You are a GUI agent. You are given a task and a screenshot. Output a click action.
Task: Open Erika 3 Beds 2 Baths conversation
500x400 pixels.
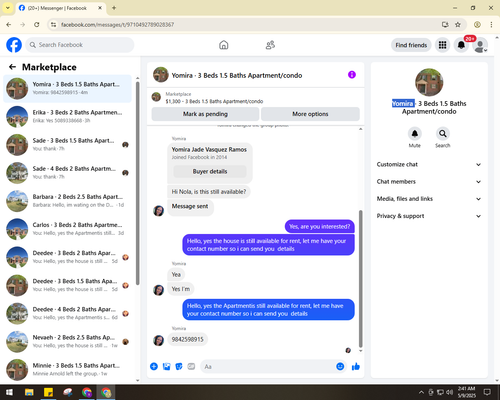pos(67,117)
